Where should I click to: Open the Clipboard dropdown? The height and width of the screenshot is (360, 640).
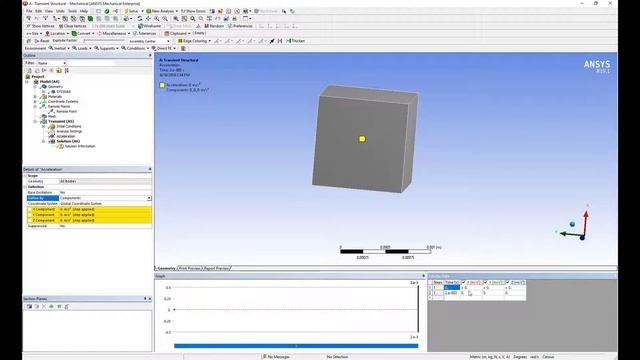[178, 33]
